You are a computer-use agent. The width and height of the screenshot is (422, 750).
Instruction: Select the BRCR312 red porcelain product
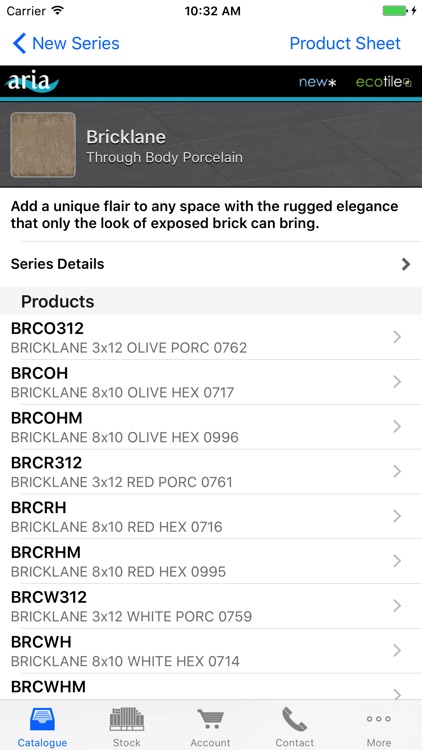pyautogui.click(x=211, y=472)
